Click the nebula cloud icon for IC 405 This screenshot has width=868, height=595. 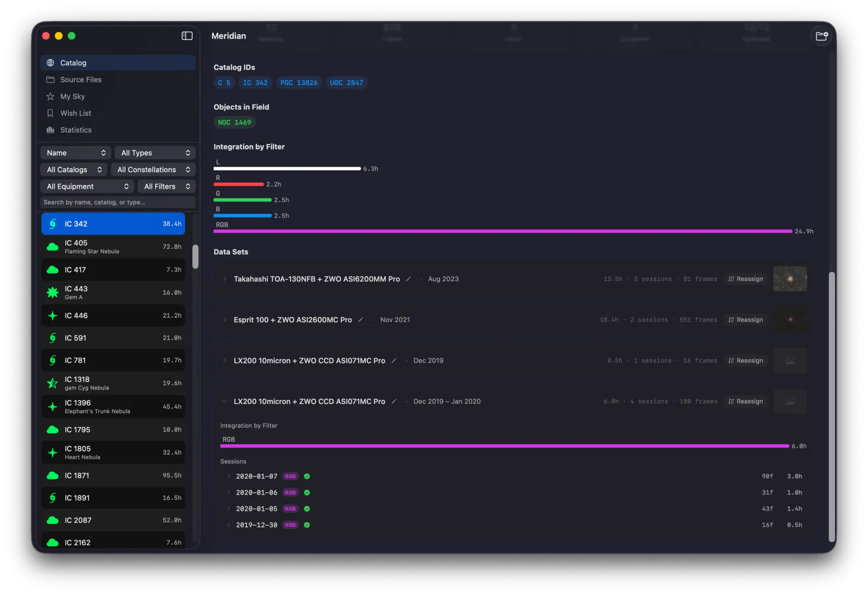click(53, 247)
